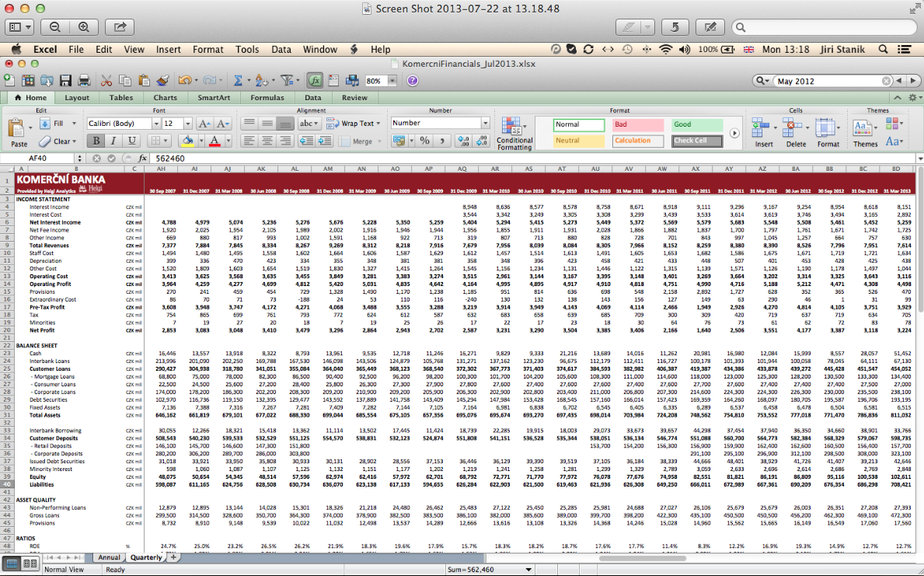Open the Layout ribbon tab
The height and width of the screenshot is (576, 924).
coord(77,98)
